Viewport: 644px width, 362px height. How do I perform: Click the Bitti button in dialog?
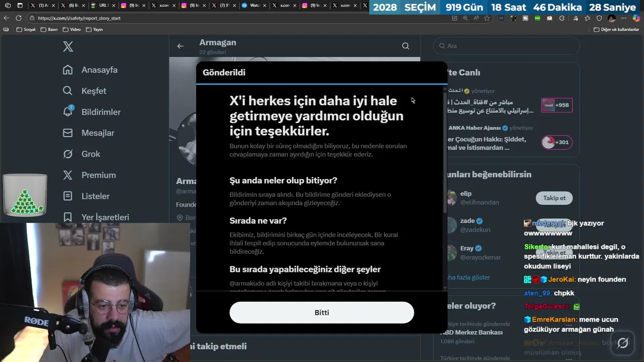321,312
